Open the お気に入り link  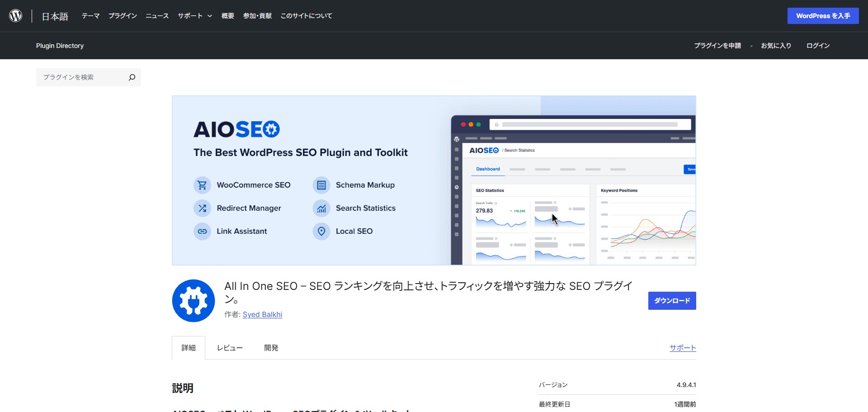776,46
